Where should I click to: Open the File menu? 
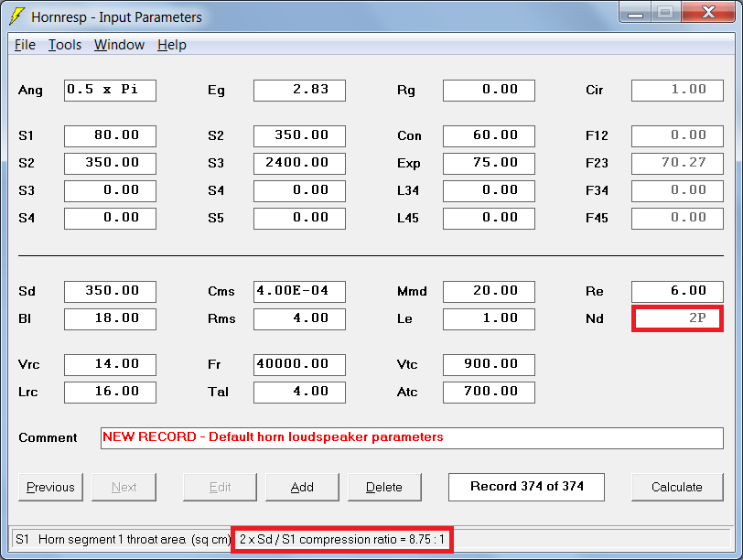pyautogui.click(x=25, y=45)
